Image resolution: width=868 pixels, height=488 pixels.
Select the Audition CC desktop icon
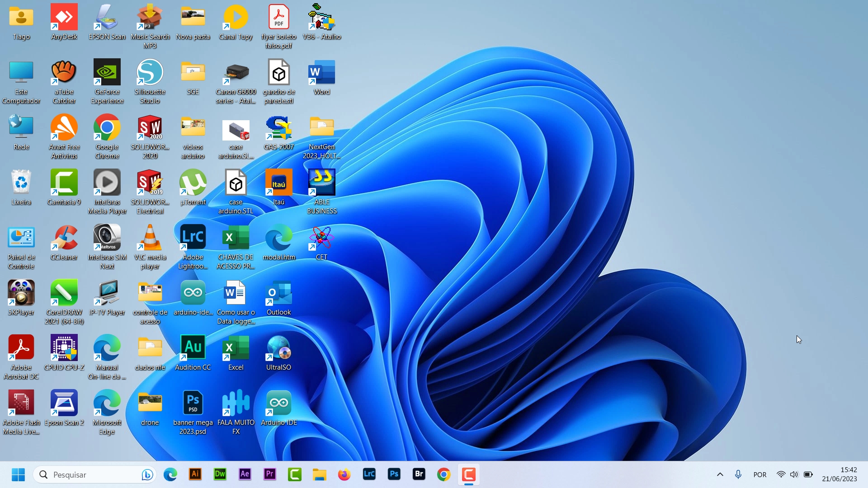(193, 353)
